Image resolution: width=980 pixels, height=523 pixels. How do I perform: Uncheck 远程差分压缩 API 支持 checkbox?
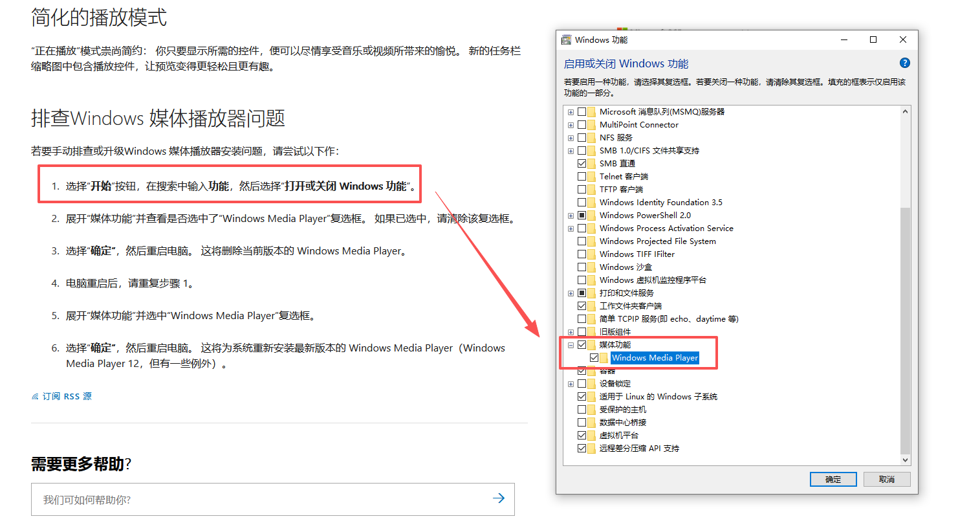[582, 449]
